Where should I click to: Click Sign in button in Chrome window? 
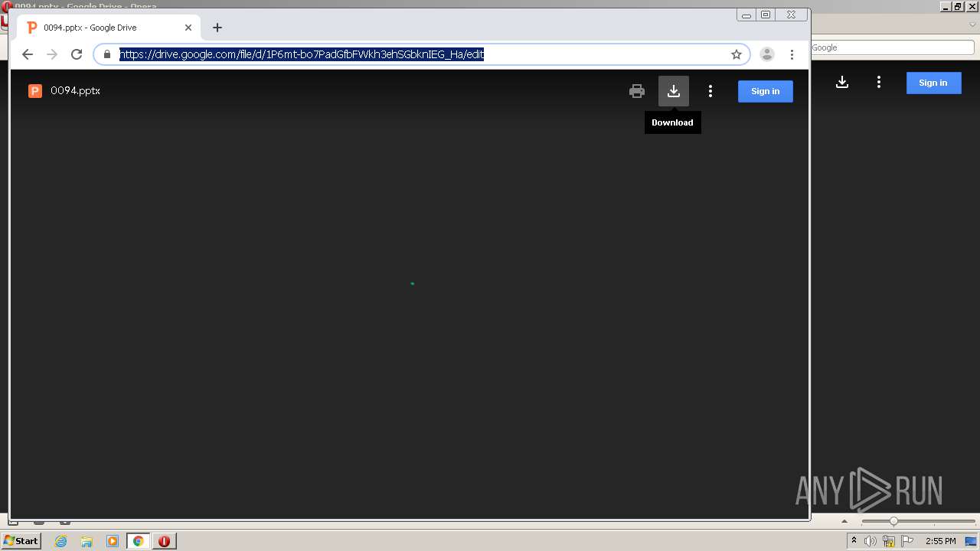[766, 91]
